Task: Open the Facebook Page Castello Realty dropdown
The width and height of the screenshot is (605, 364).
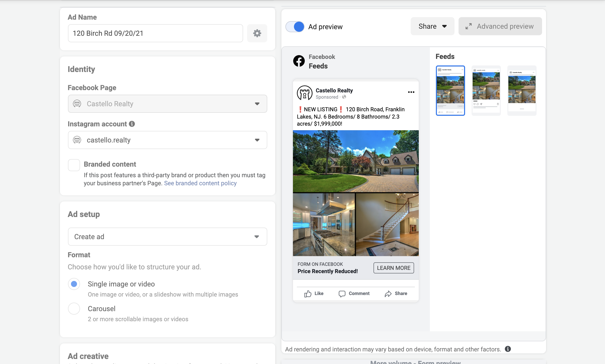Action: pyautogui.click(x=167, y=104)
